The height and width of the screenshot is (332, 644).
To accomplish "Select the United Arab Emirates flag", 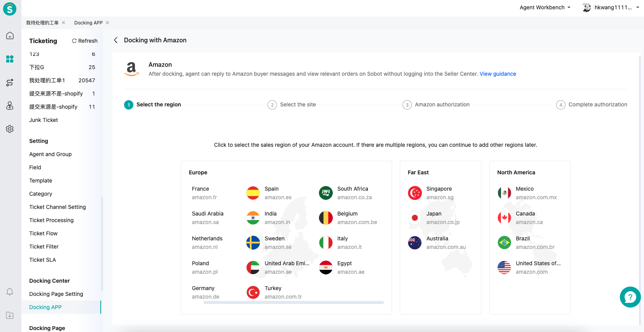I will (253, 268).
